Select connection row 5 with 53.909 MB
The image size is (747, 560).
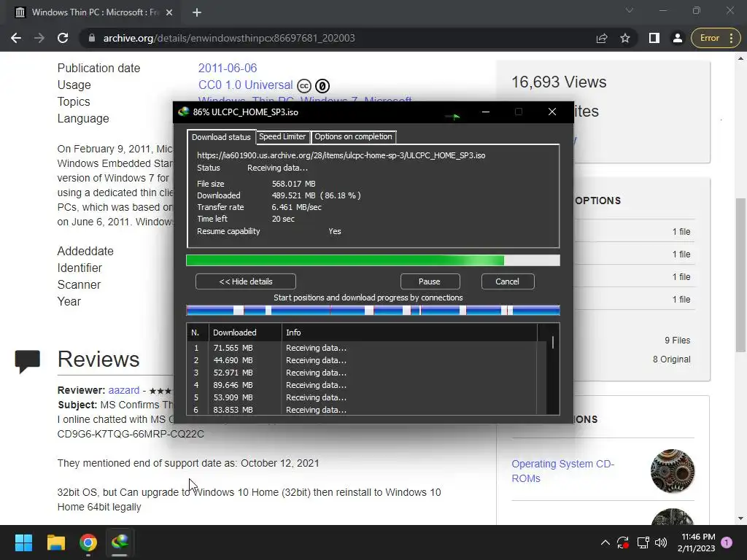click(362, 397)
